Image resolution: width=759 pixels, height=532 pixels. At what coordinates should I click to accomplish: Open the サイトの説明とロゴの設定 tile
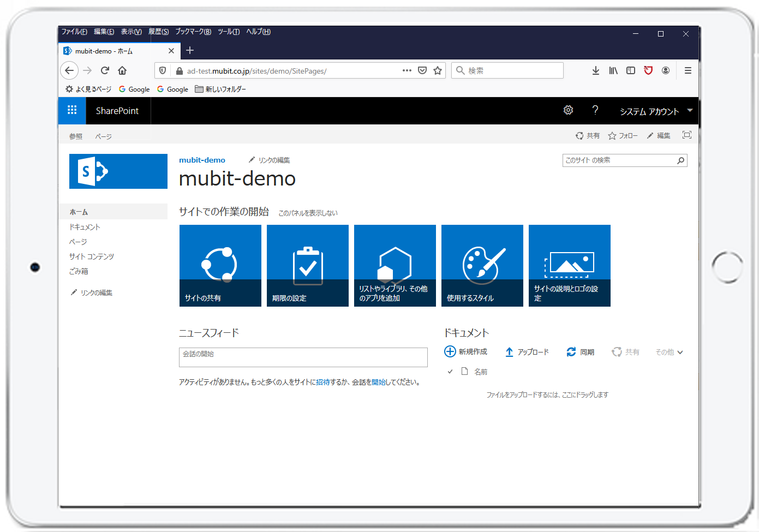[x=570, y=266]
